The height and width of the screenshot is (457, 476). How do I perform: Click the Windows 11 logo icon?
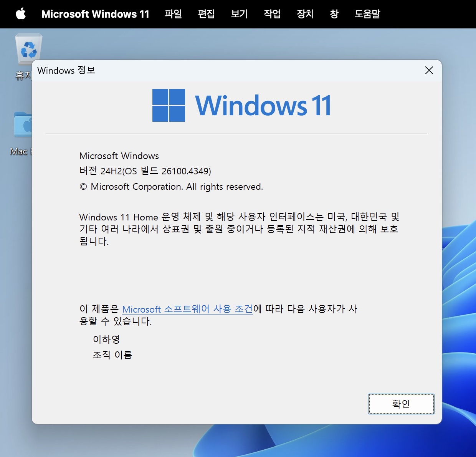169,105
